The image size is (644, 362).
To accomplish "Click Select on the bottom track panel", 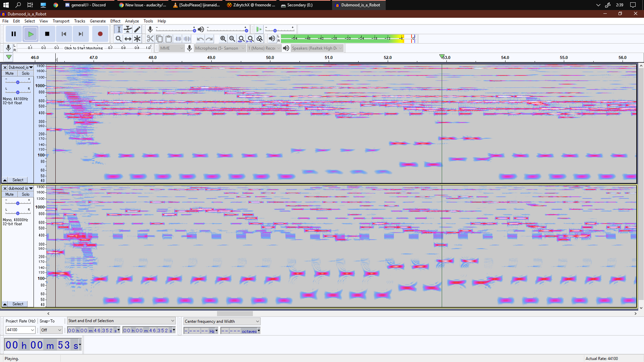I will [x=17, y=304].
